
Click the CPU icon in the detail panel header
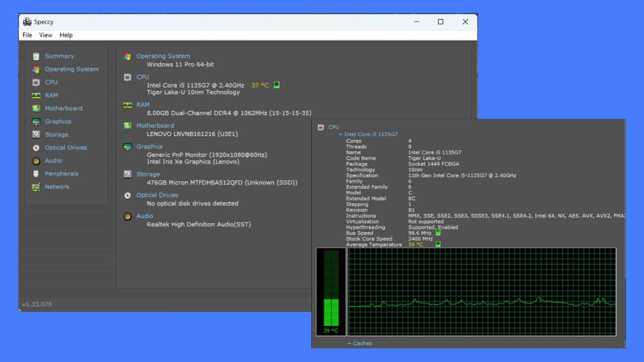pyautogui.click(x=320, y=128)
